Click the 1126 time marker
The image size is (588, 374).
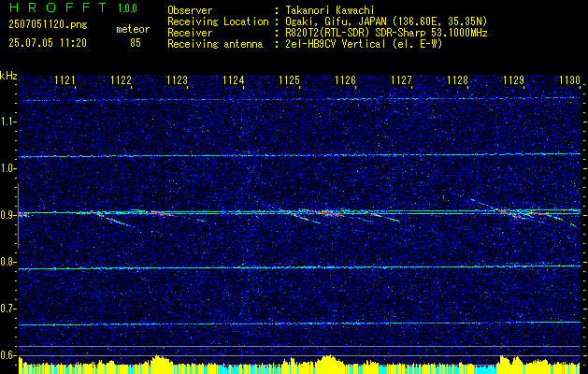tap(345, 79)
